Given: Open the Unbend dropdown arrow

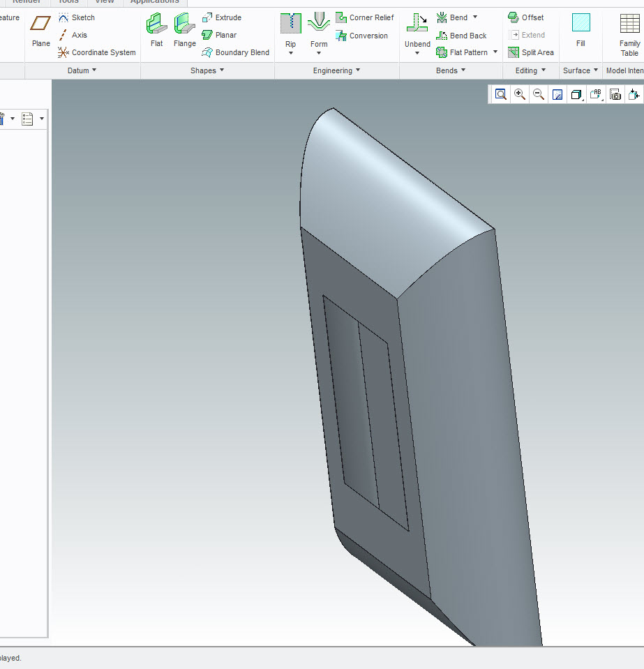Looking at the screenshot, I should pyautogui.click(x=417, y=53).
